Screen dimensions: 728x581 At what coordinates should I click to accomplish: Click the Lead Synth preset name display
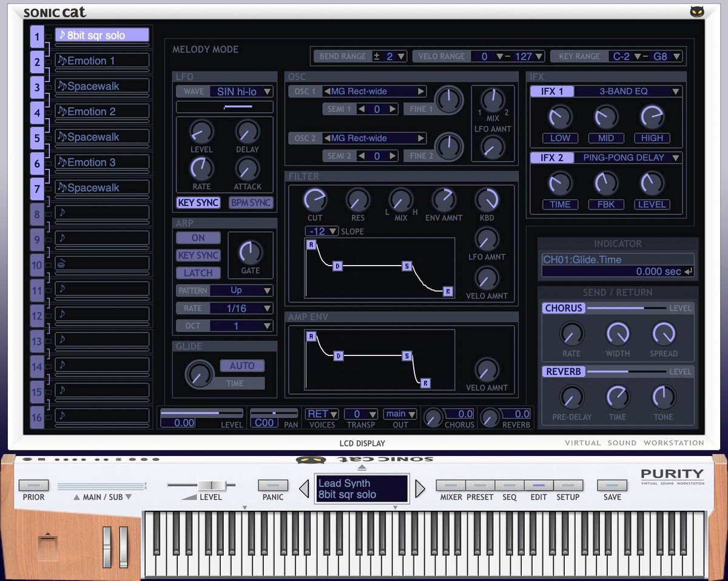362,489
